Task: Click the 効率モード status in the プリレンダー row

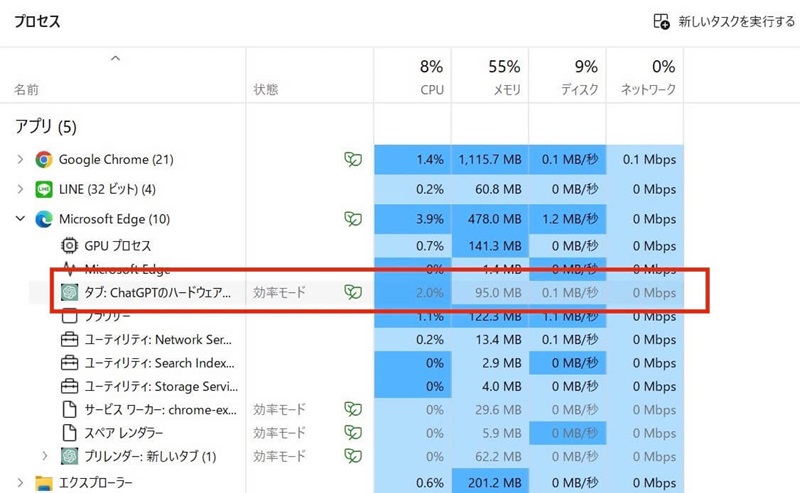Action: point(280,456)
